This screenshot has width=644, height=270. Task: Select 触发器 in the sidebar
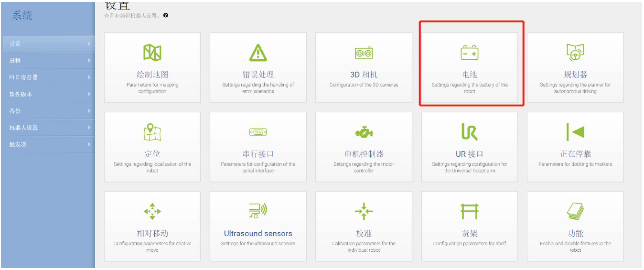pyautogui.click(x=18, y=144)
